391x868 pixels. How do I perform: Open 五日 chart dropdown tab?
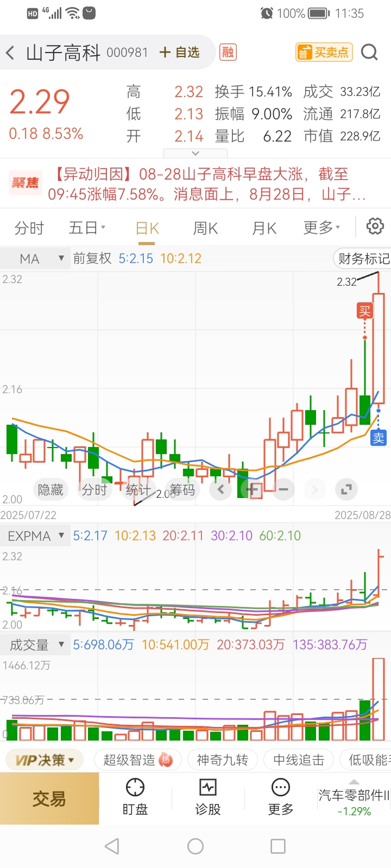[x=87, y=228]
